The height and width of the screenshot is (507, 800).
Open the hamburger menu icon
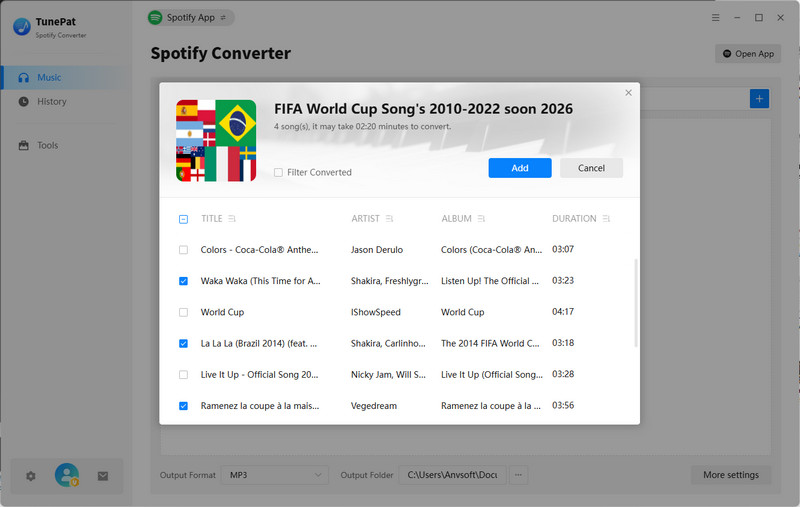coord(715,17)
